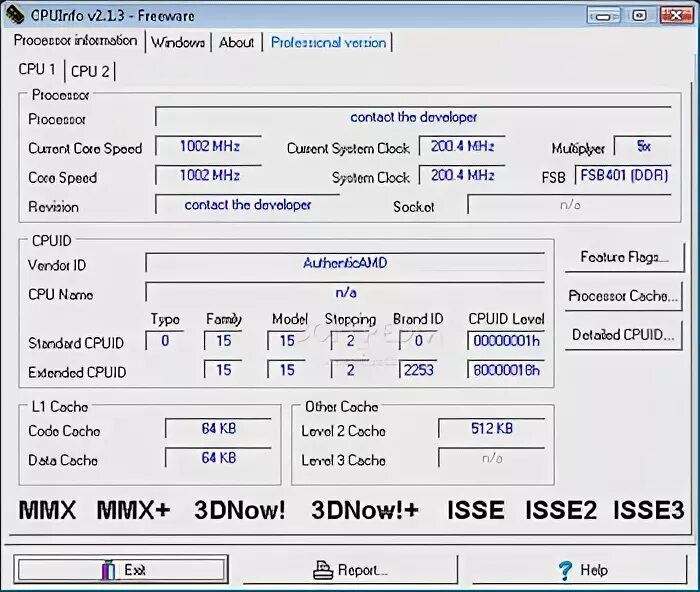Image resolution: width=700 pixels, height=592 pixels.
Task: Maximize the CPUInfo window
Action: tap(639, 16)
